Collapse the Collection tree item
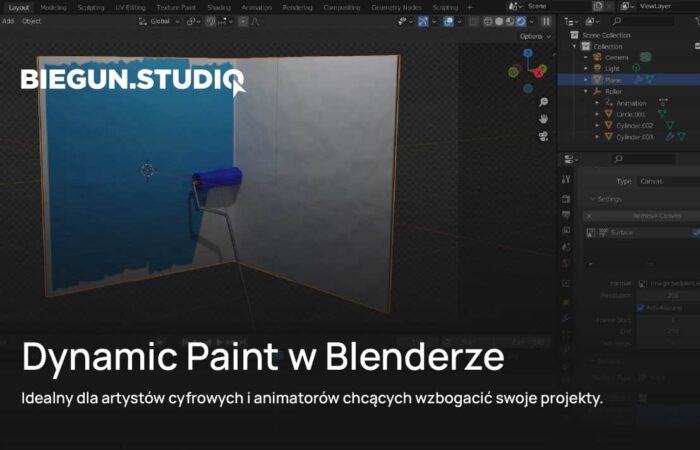This screenshot has height=450, width=700. [575, 46]
